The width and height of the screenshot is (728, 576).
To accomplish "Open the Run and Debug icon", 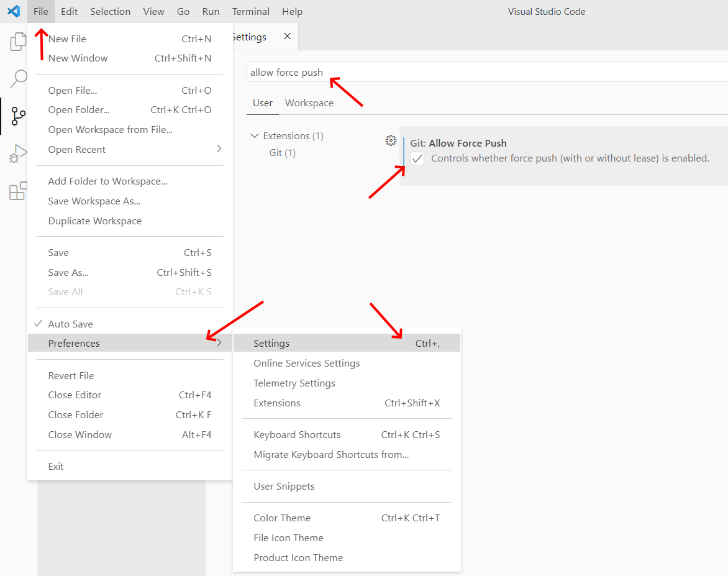I will click(x=18, y=153).
